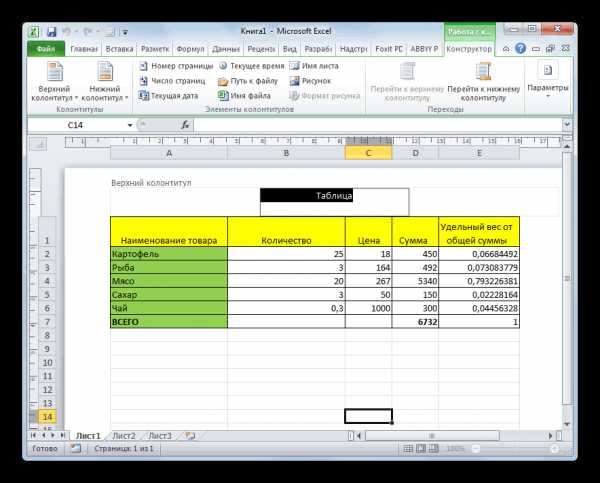
Task: Select the ВСЕГО cell
Action: click(169, 321)
